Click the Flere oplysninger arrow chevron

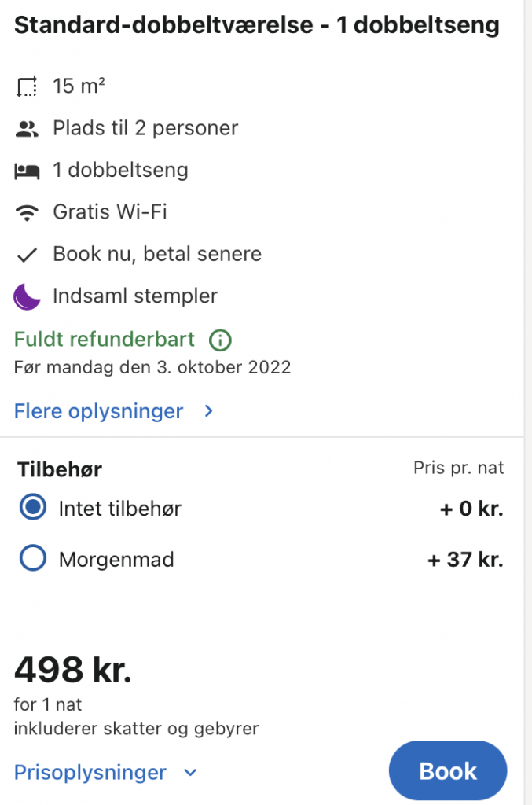tap(208, 410)
